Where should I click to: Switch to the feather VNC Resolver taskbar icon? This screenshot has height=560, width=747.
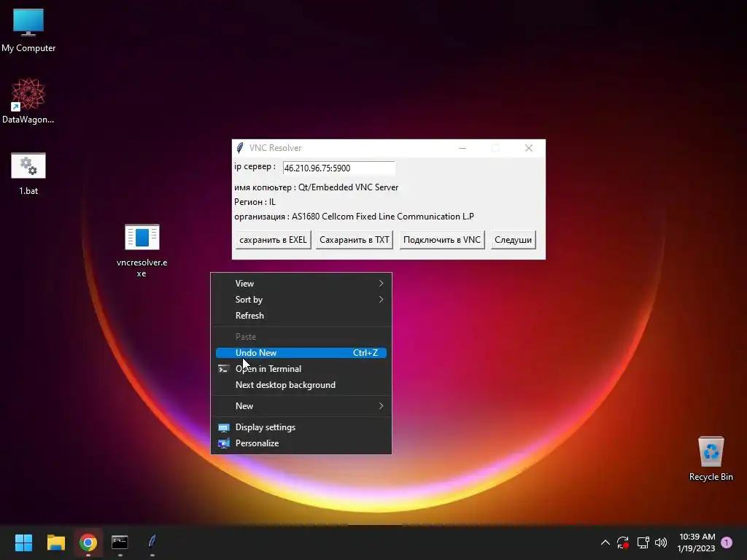click(x=152, y=542)
